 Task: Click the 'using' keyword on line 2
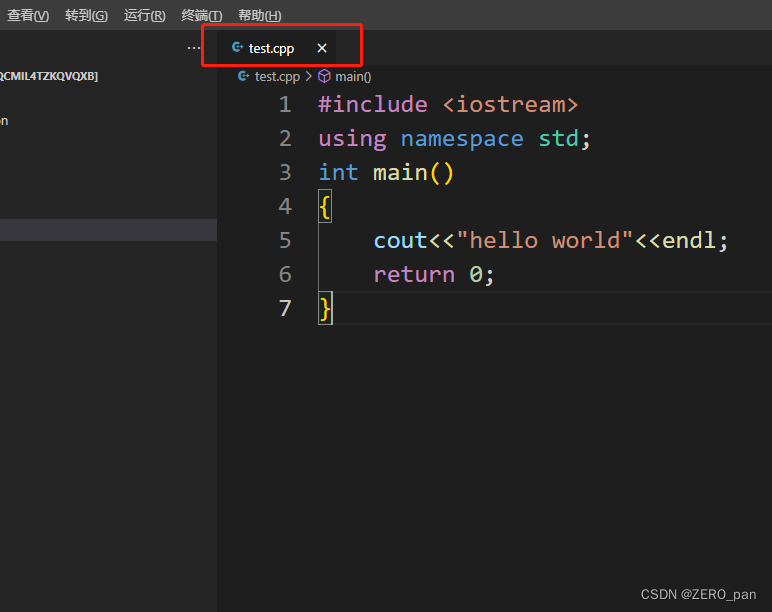pos(352,139)
